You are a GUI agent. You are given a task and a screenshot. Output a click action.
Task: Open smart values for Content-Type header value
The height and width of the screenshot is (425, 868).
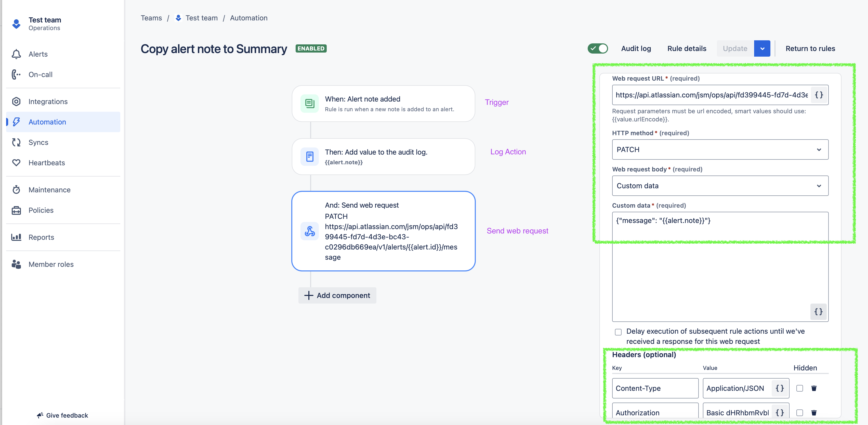pos(779,388)
